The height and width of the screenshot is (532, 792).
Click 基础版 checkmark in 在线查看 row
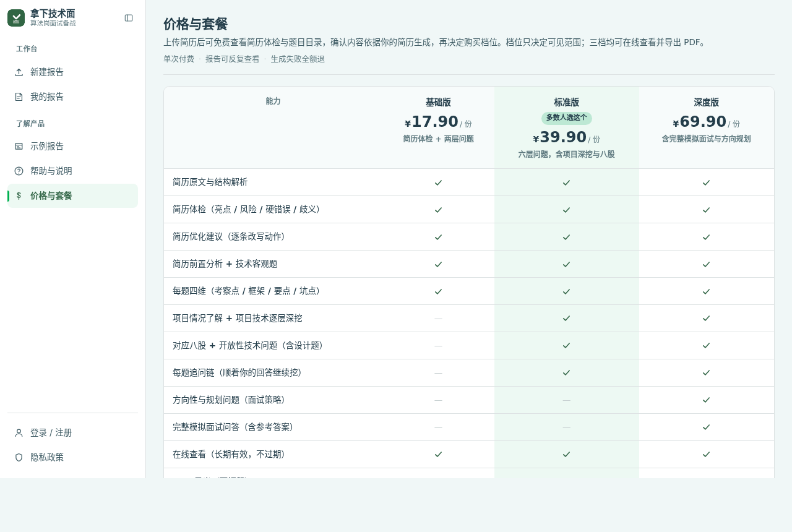coord(438,455)
